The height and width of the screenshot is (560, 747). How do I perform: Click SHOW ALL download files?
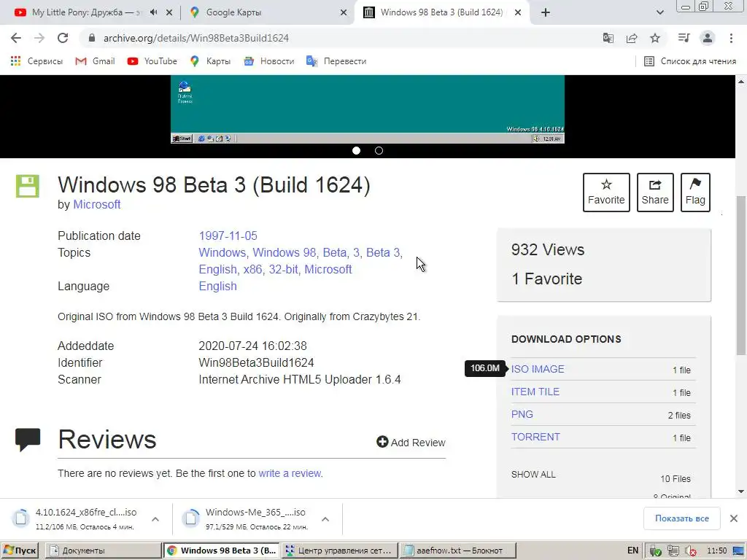click(x=533, y=474)
